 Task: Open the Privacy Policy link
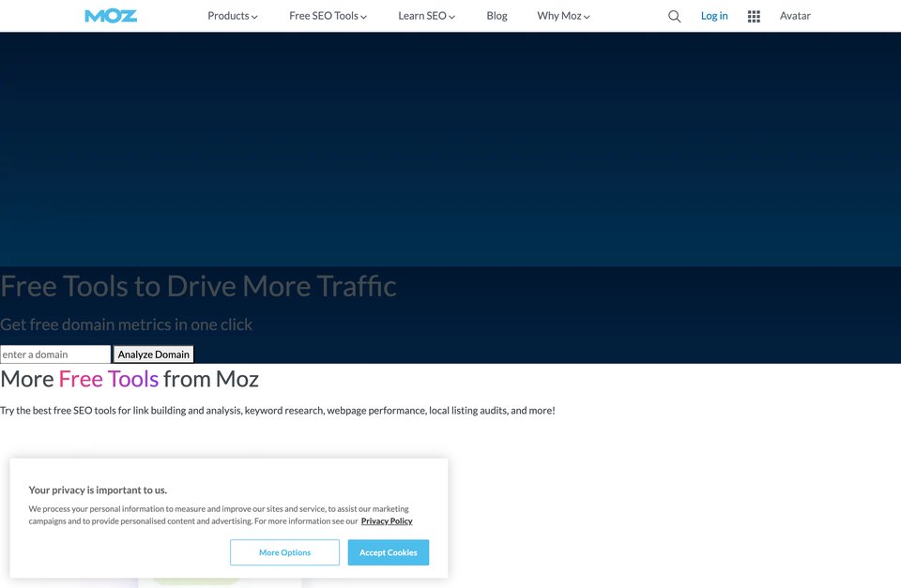click(387, 520)
